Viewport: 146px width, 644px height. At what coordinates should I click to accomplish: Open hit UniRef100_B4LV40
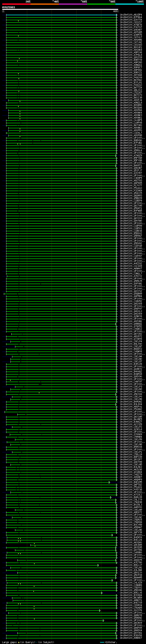point(131,344)
